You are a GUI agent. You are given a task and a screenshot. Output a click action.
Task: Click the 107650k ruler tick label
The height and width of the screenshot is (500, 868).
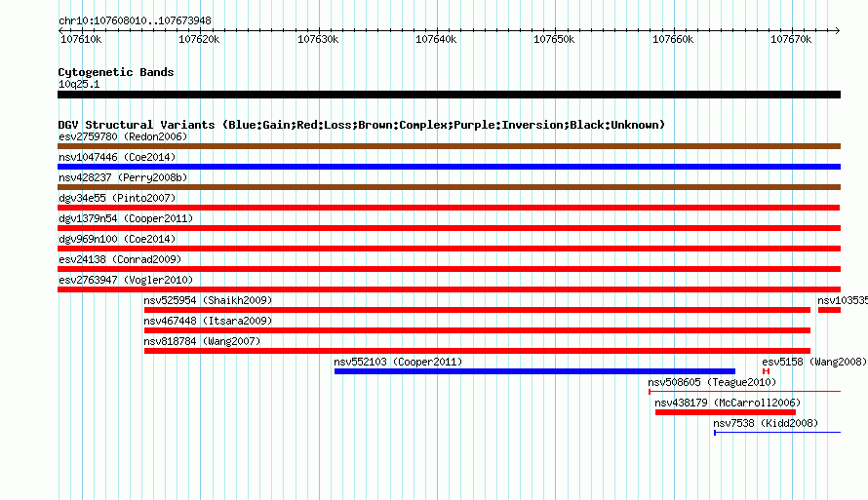coord(554,39)
